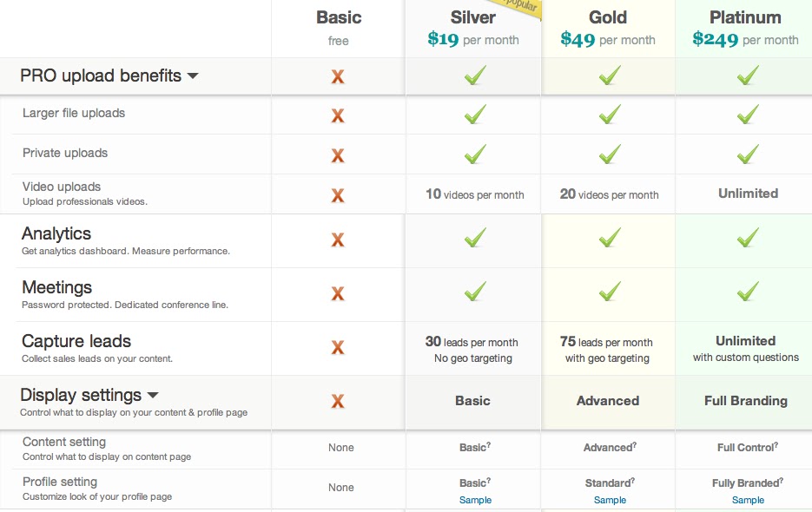812x512 pixels.
Task: Click the Gold checkmark in the Analytics row
Action: point(610,236)
